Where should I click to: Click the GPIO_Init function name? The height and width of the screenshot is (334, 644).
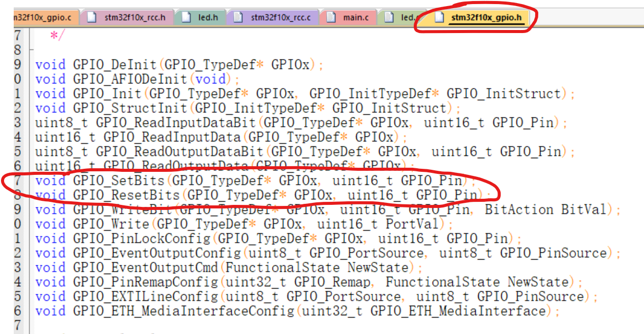coord(108,94)
